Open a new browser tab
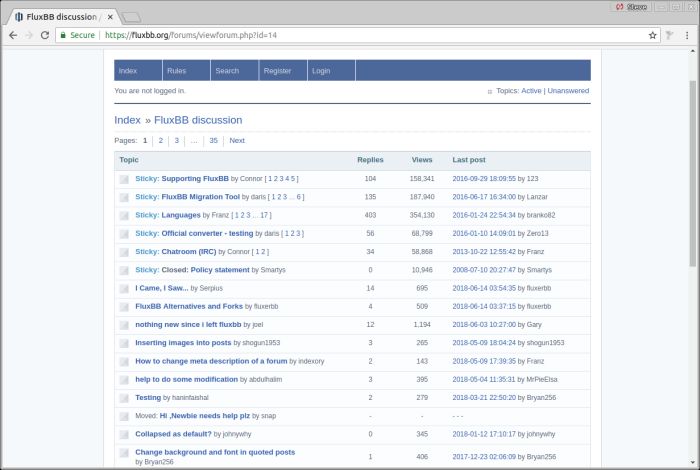 click(x=131, y=17)
